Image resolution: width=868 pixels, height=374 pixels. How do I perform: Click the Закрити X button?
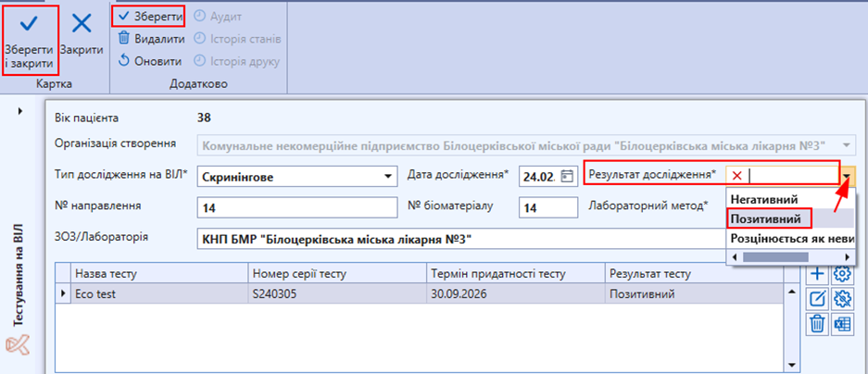tap(82, 34)
